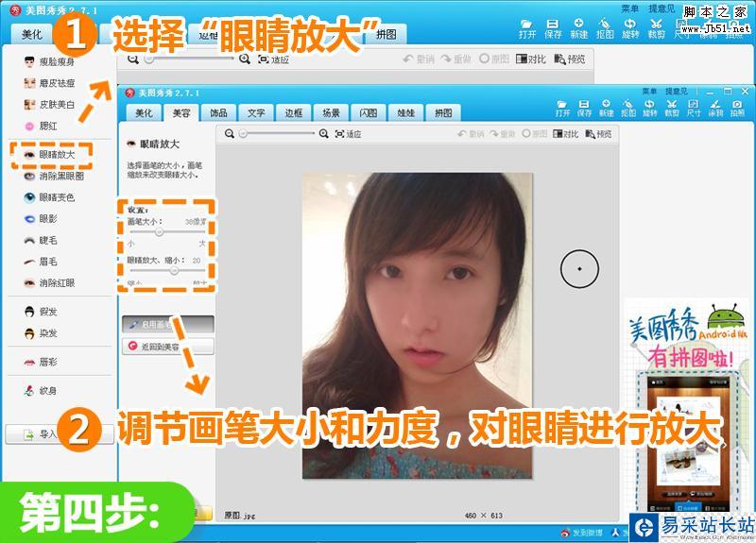Open the 拼图 tab in front window

click(x=443, y=112)
